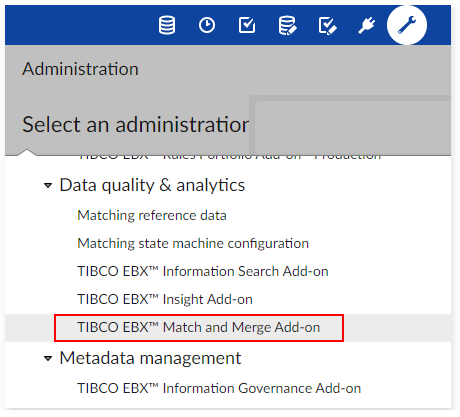Collapse the Metadata management section
The height and width of the screenshot is (417, 460).
point(48,358)
